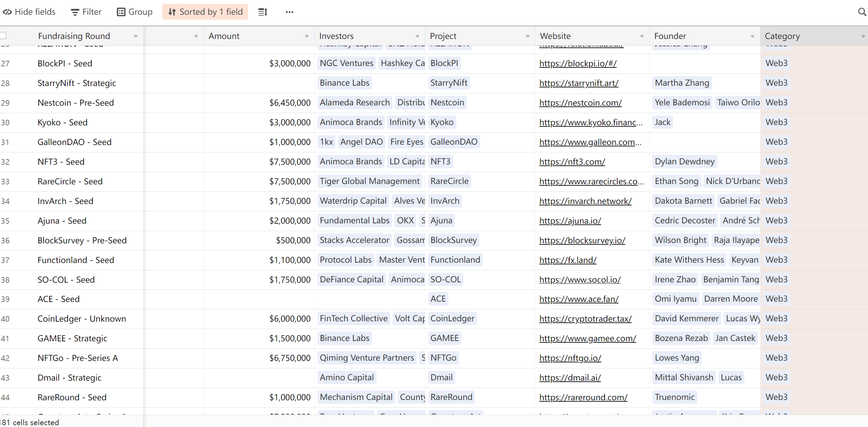
Task: Open Fundraising Round column dropdown arrow
Action: pos(136,36)
